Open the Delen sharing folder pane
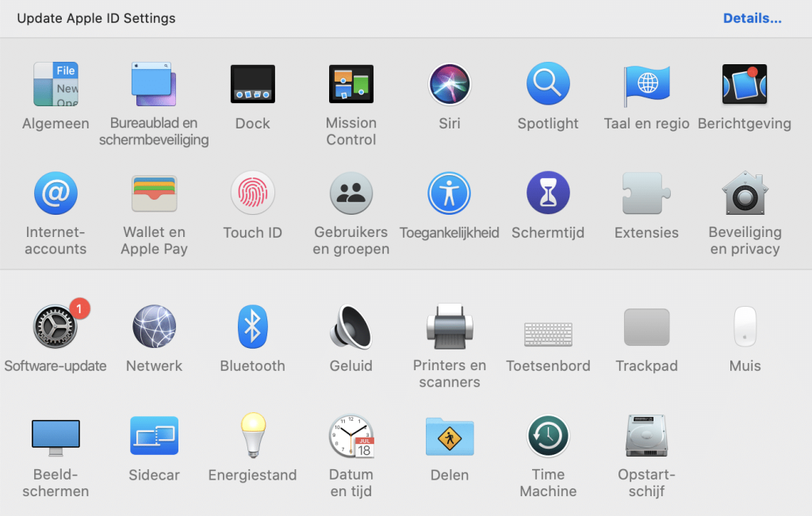812x516 pixels. (450, 436)
